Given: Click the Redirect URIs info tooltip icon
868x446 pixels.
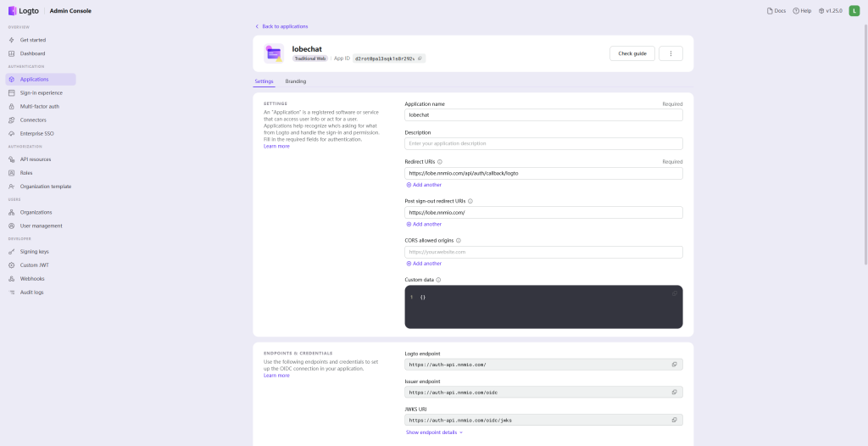Looking at the screenshot, I should click(440, 161).
